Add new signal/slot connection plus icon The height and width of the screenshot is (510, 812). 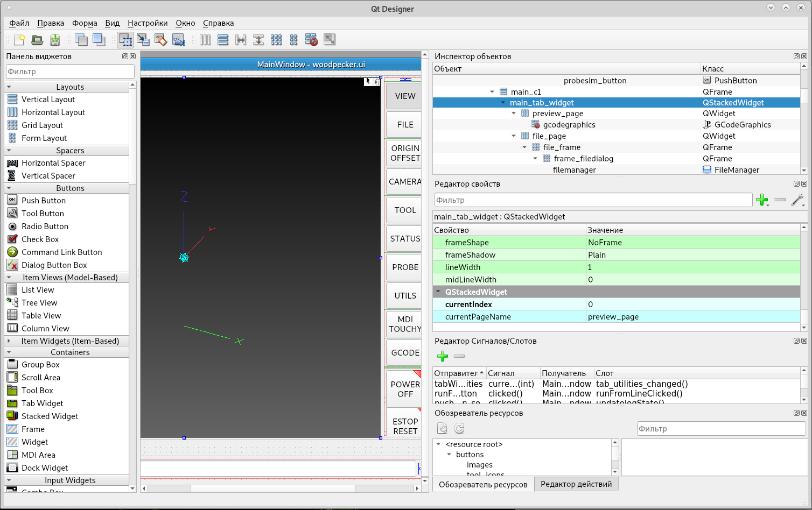coord(443,356)
